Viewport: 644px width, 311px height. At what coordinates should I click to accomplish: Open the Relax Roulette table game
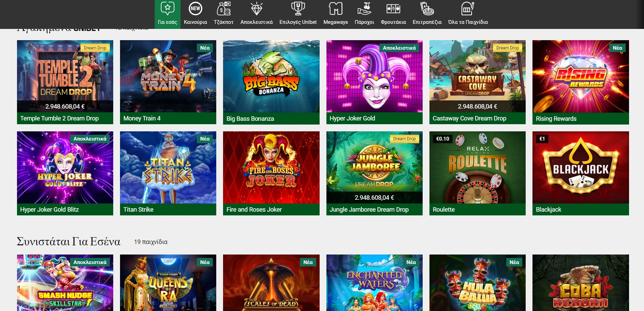(x=477, y=173)
